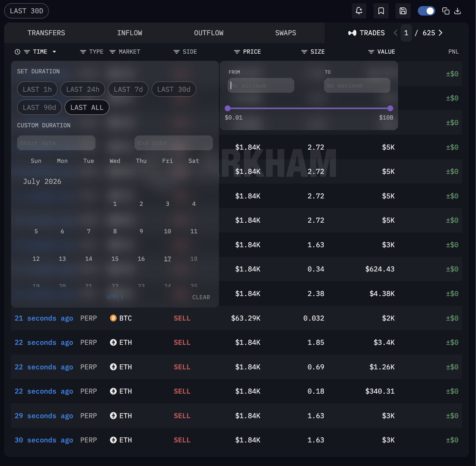
Task: Click the 0.032 size cell
Action: 314,318
